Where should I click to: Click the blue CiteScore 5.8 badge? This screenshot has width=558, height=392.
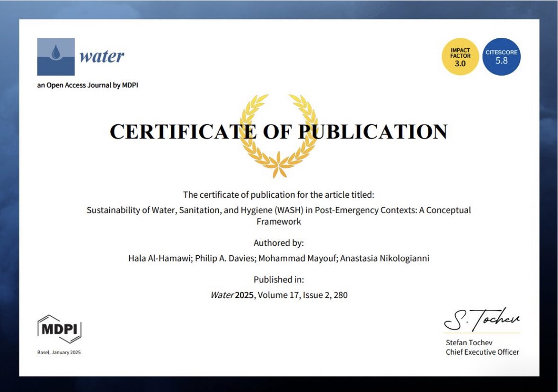click(x=501, y=57)
